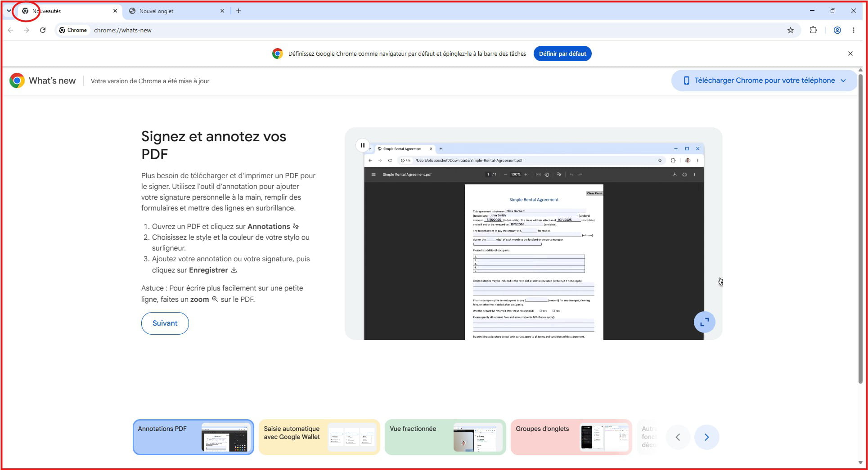This screenshot has height=470, width=868.
Task: Select Saisie automatique avec Google Wallet card
Action: pyautogui.click(x=319, y=437)
